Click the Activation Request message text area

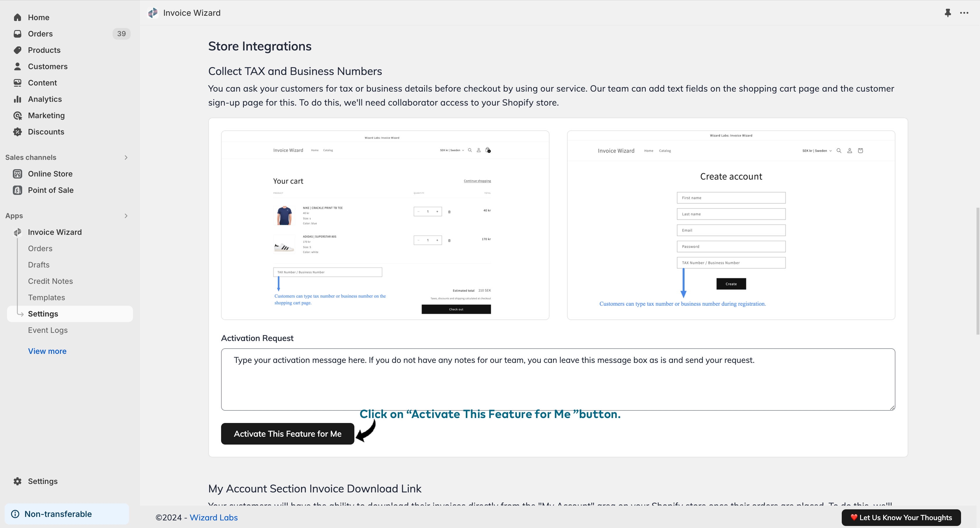558,379
